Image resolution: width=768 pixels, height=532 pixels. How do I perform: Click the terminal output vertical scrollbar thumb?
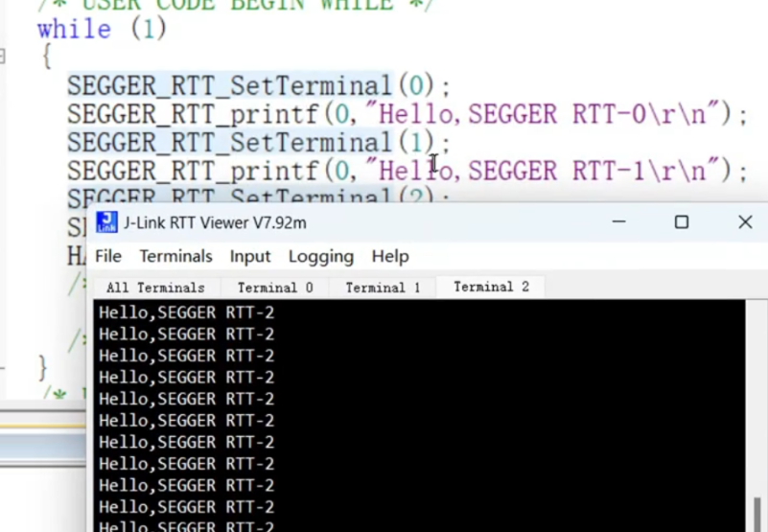coord(757,515)
